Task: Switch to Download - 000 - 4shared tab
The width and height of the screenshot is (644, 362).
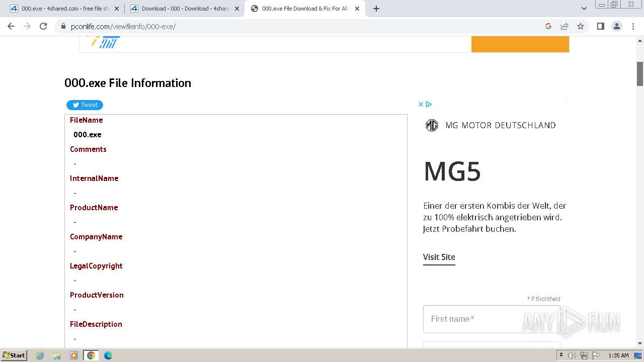Action: coord(184,9)
